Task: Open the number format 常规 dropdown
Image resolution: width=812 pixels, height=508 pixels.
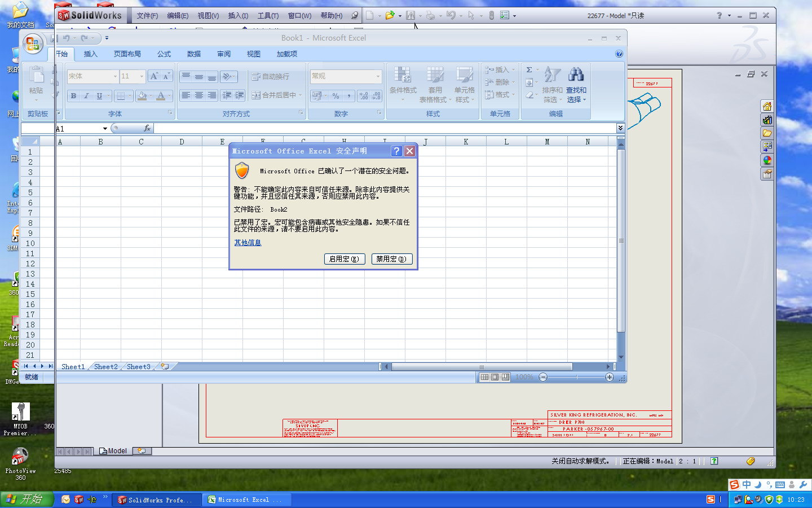Action: pos(378,76)
